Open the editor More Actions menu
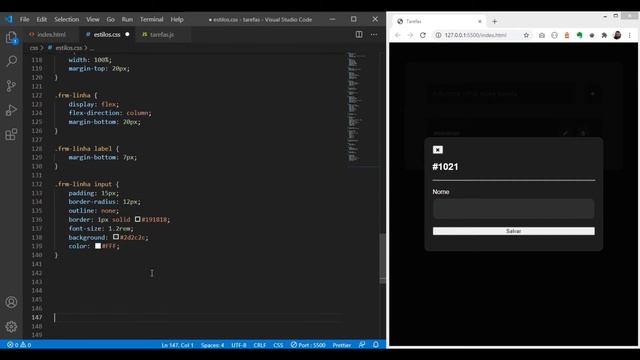Screen dimensions: 640x360 (374, 34)
